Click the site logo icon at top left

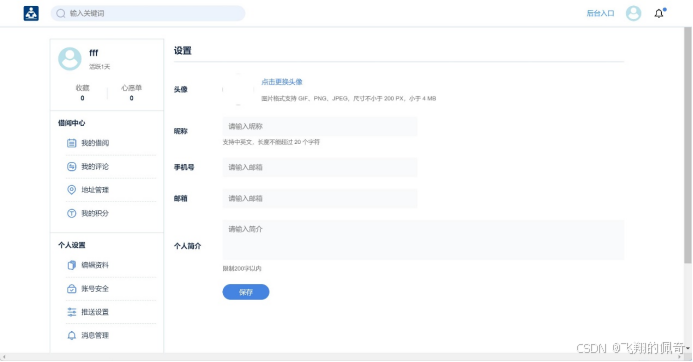[x=31, y=13]
